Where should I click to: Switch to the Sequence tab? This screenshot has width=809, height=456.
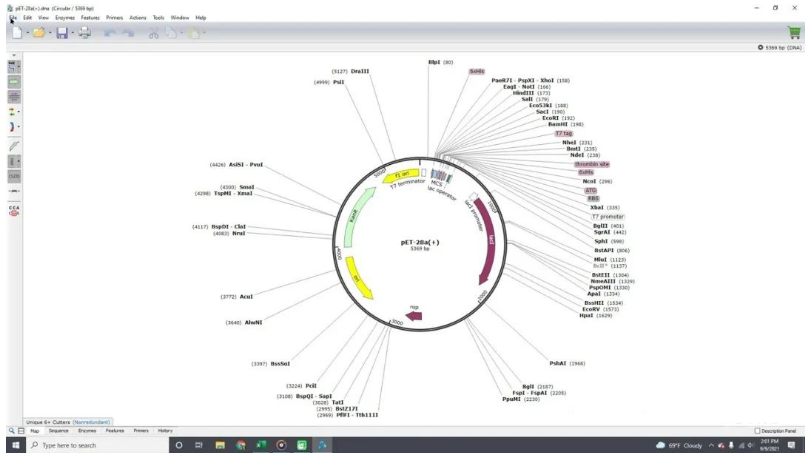click(58, 430)
